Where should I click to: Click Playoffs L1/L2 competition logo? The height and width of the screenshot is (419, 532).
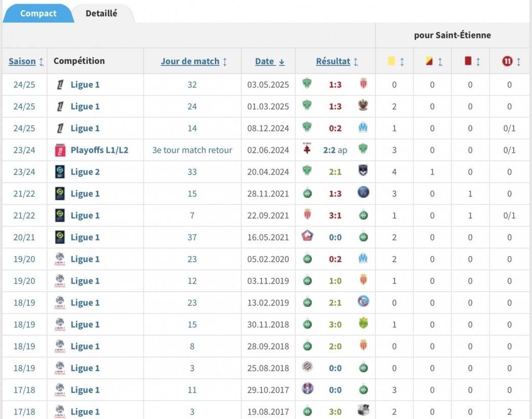coord(60,150)
